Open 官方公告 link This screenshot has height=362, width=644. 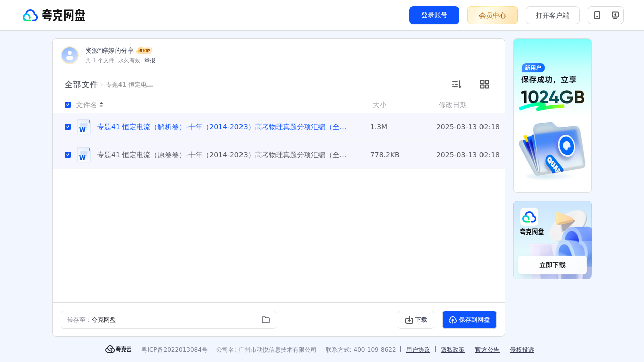point(488,350)
